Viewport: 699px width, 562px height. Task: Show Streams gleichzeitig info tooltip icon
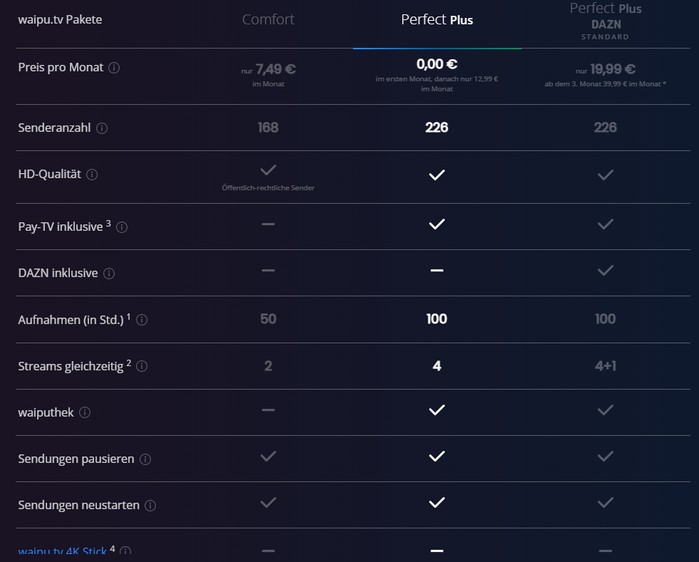142,366
